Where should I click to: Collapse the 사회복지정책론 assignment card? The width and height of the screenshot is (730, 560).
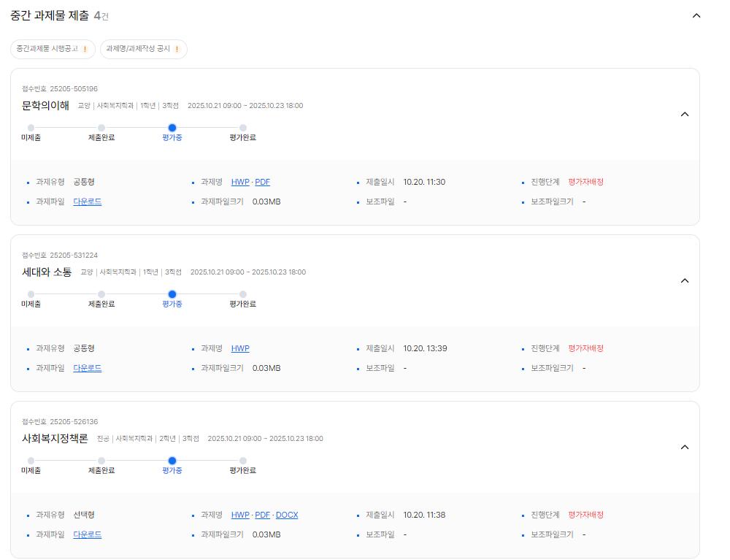pos(685,448)
